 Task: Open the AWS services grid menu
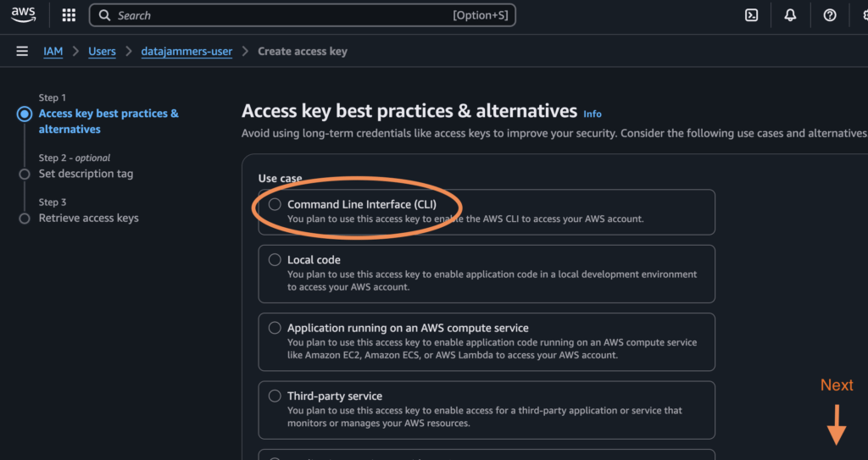69,15
